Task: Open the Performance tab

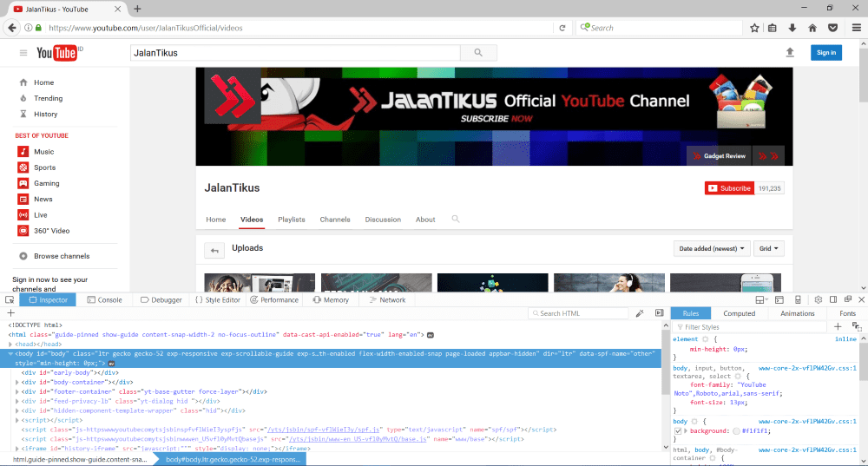Action: coord(274,299)
